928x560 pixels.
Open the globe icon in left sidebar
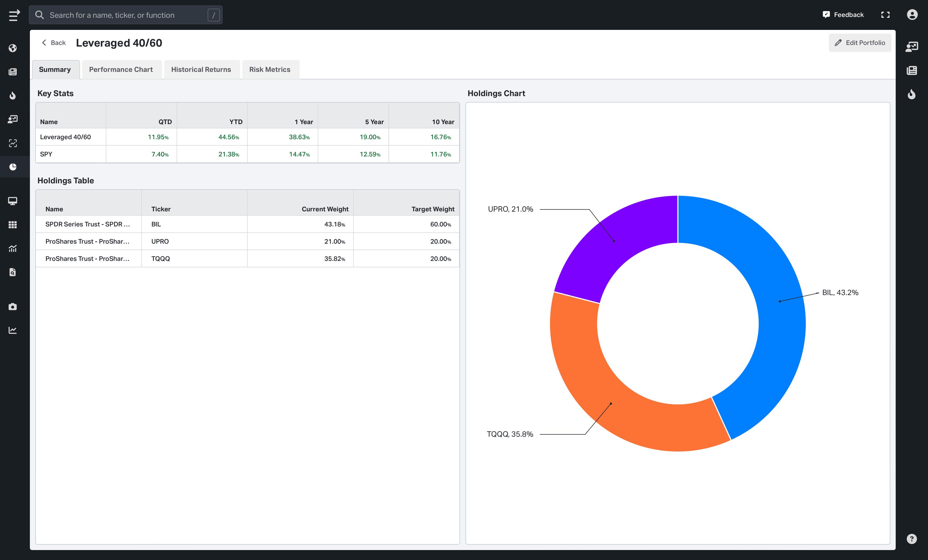coord(13,48)
